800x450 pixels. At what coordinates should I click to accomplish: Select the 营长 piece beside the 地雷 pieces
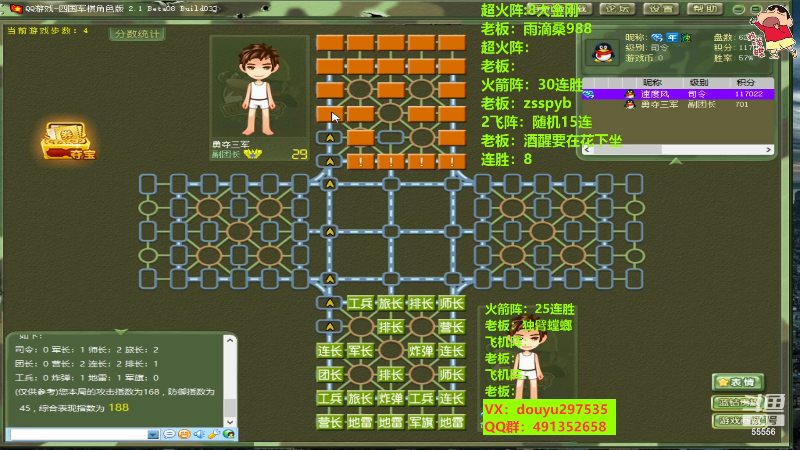330,422
